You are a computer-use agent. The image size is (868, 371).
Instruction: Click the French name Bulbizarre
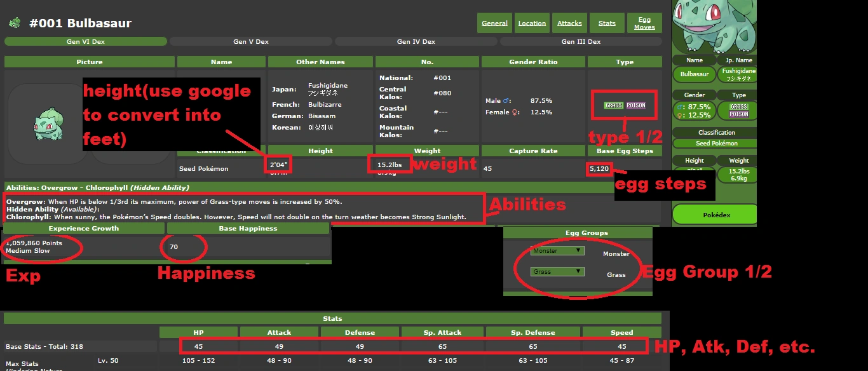pyautogui.click(x=325, y=104)
